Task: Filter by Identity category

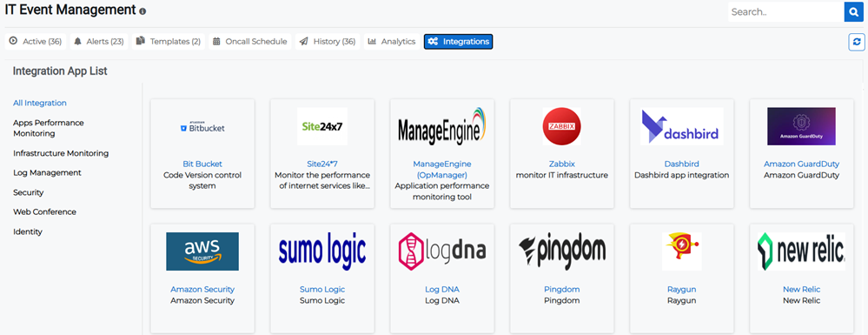Action: 28,231
